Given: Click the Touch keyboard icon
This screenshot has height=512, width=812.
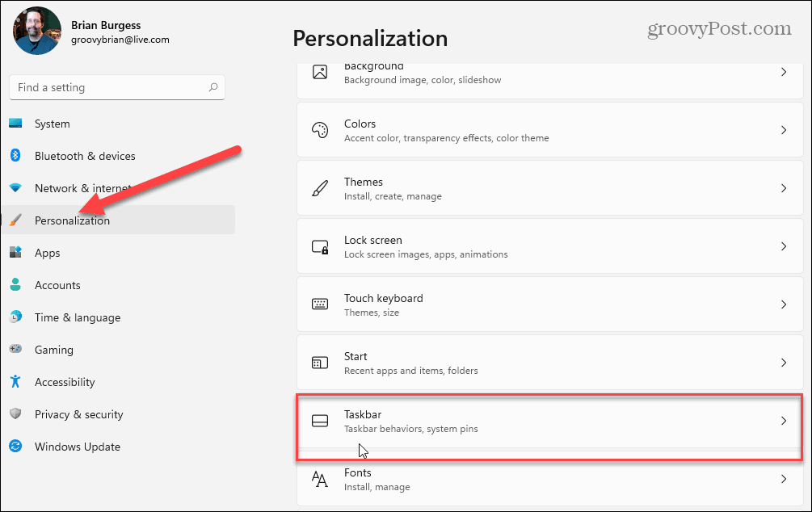Looking at the screenshot, I should (x=320, y=304).
